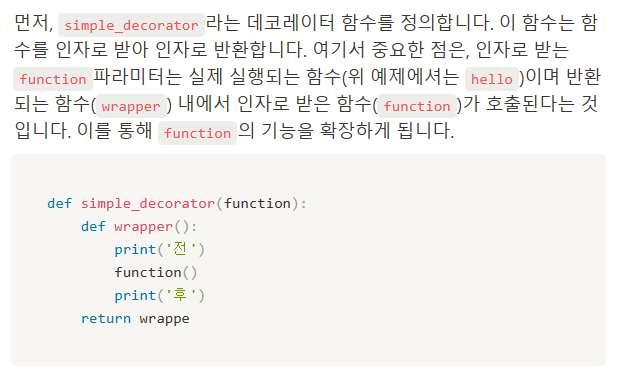The width and height of the screenshot is (618, 380).
Task: Click the code line print('전')
Action: 160,250
